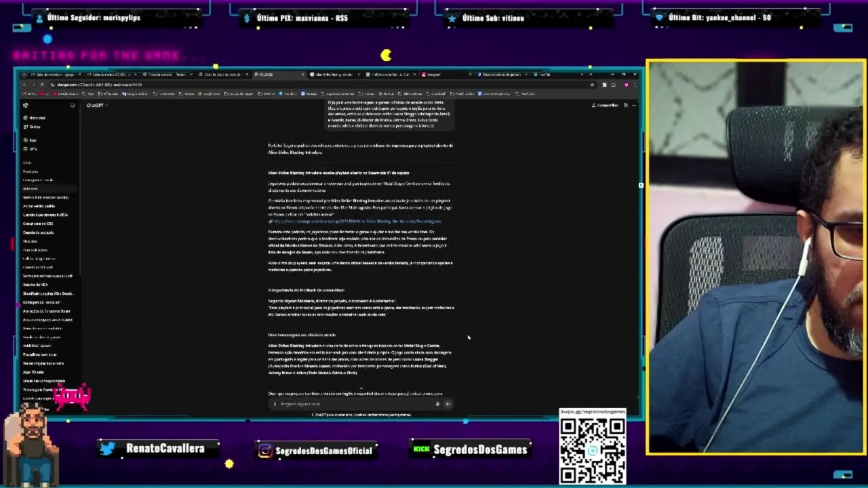Click the plus attach icon in message box

[x=275, y=404]
